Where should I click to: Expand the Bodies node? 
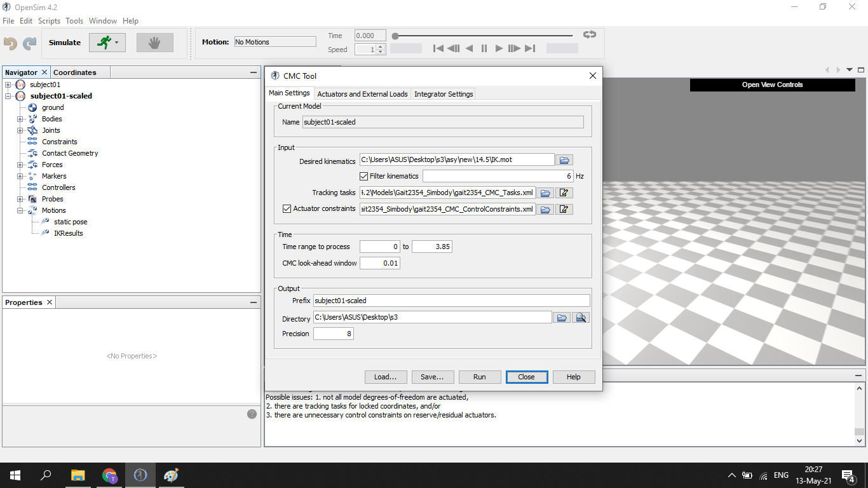click(20, 119)
